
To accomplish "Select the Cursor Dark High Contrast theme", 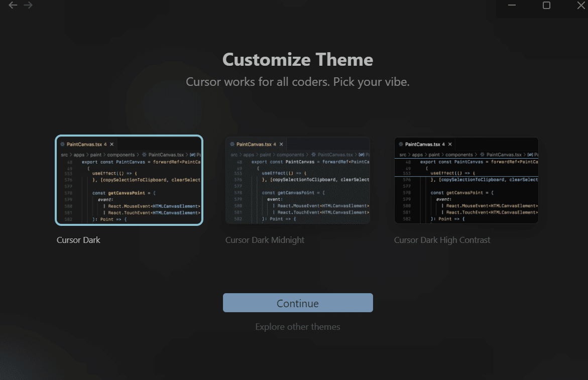I will click(466, 180).
